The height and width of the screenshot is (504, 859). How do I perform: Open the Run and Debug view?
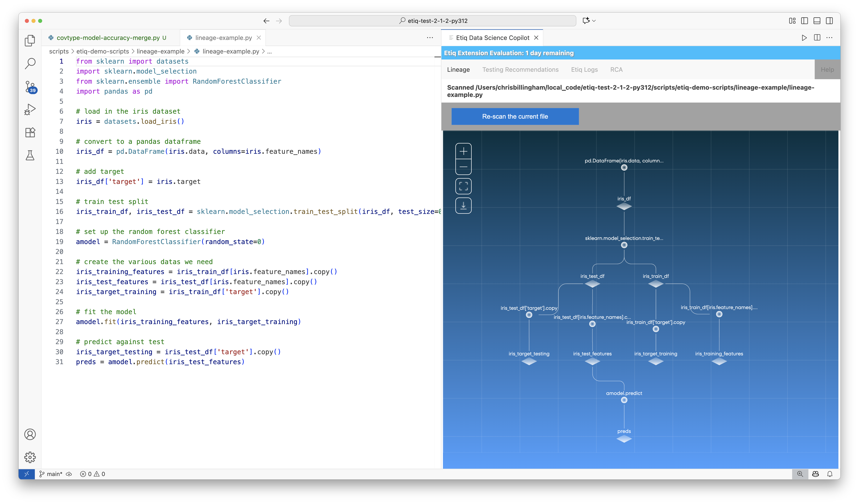[30, 109]
